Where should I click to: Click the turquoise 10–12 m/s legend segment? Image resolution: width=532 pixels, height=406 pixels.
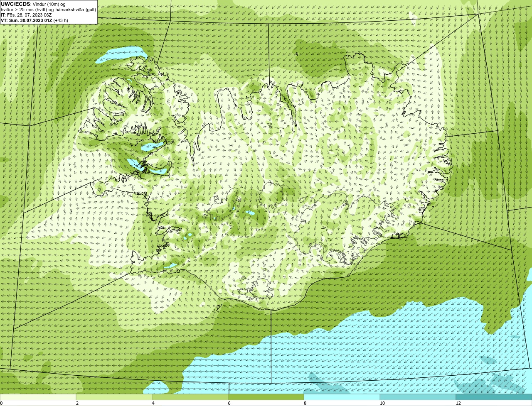pyautogui.click(x=418, y=397)
